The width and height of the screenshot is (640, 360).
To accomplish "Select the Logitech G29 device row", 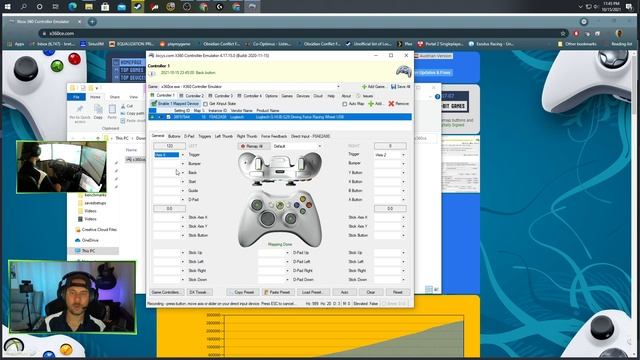I will (280, 117).
